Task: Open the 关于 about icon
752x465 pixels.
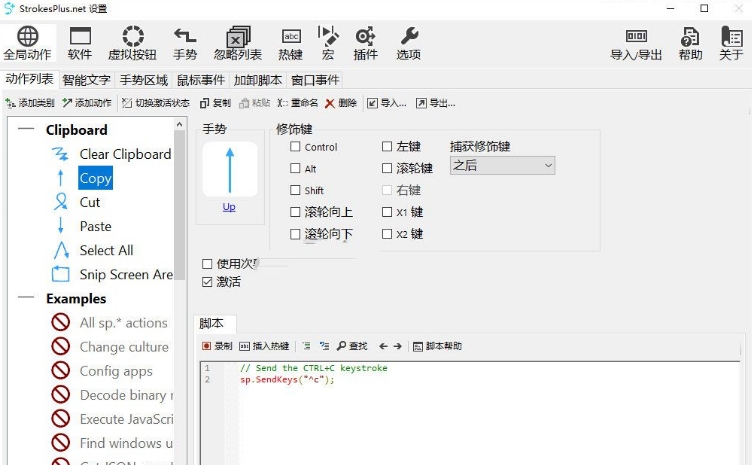Action: [731, 43]
